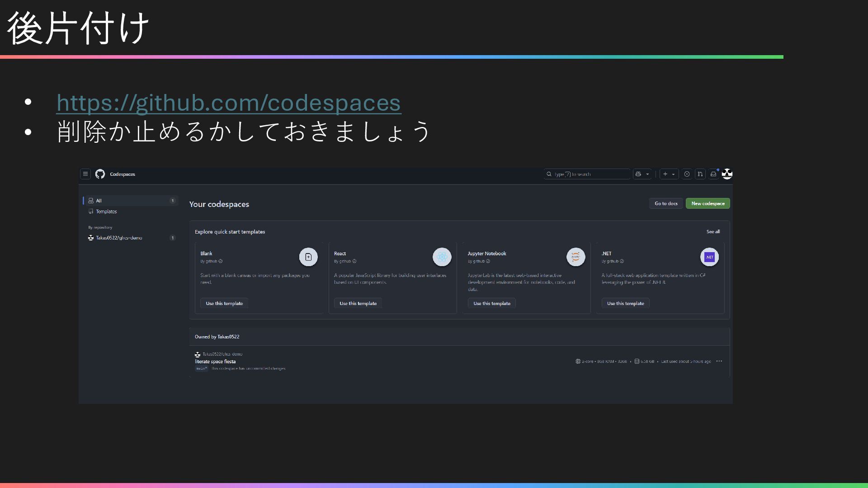Viewport: 868px width, 488px height.
Task: Click the 'Your codespaces' heading
Action: coord(219,204)
